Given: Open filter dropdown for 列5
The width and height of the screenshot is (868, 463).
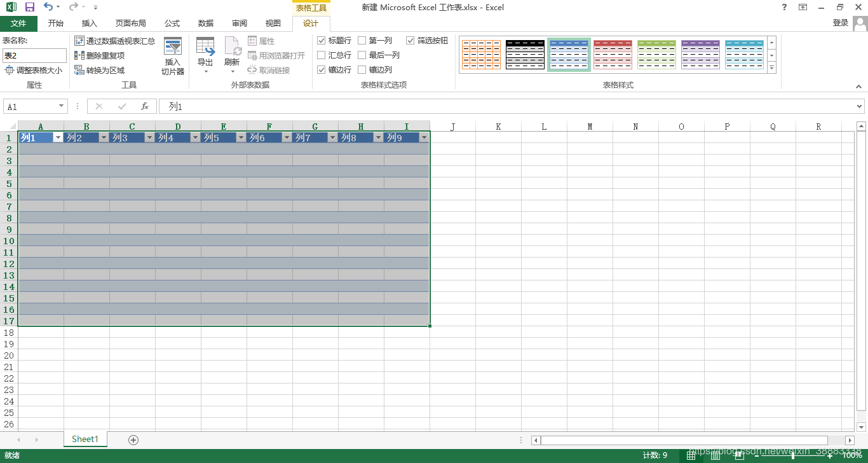Looking at the screenshot, I should [241, 138].
